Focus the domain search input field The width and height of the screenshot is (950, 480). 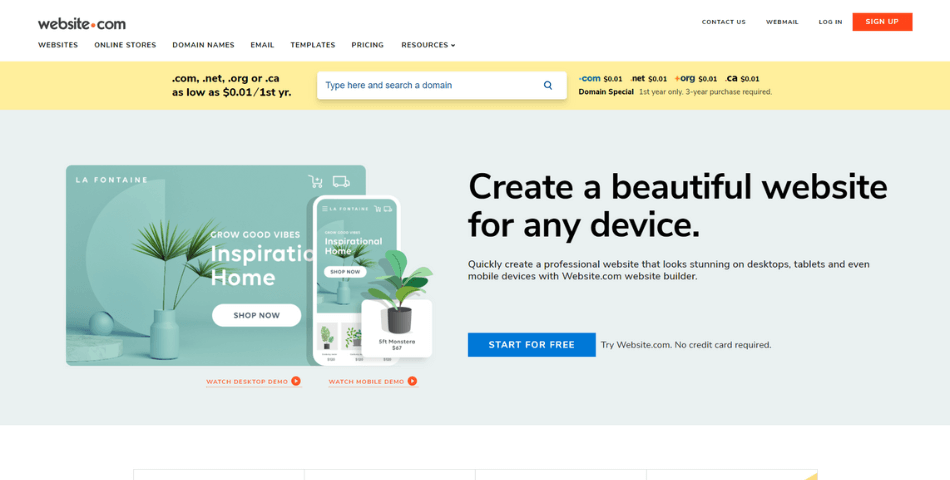click(430, 85)
